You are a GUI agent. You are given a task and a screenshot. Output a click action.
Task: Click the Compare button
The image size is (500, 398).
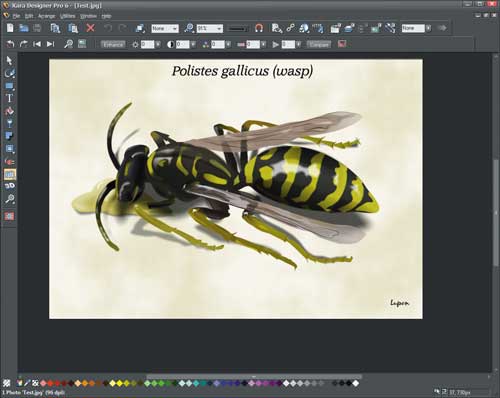tap(319, 44)
